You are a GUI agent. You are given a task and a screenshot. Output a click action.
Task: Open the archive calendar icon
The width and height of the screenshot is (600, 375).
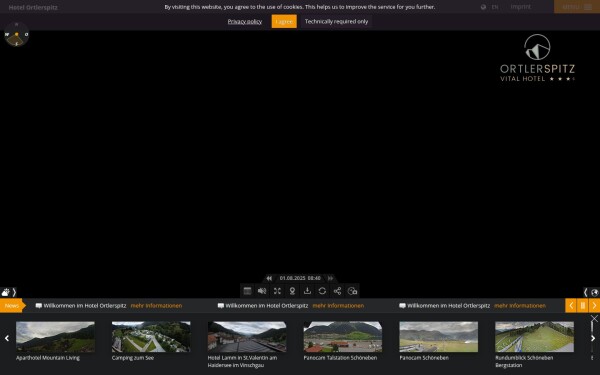pyautogui.click(x=247, y=291)
